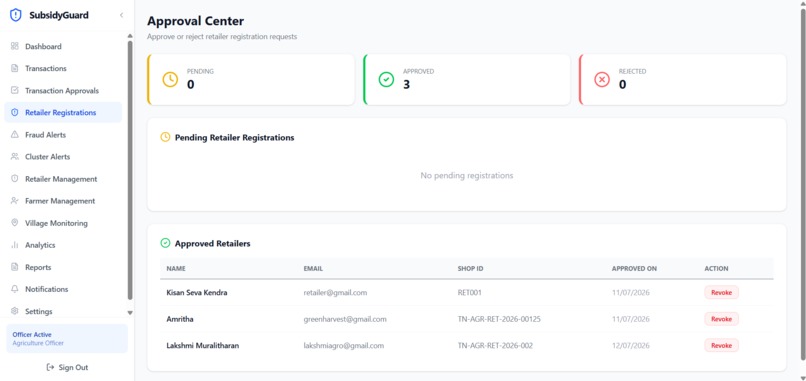Click the Retailer Management shield icon
806x381 pixels.
(14, 179)
